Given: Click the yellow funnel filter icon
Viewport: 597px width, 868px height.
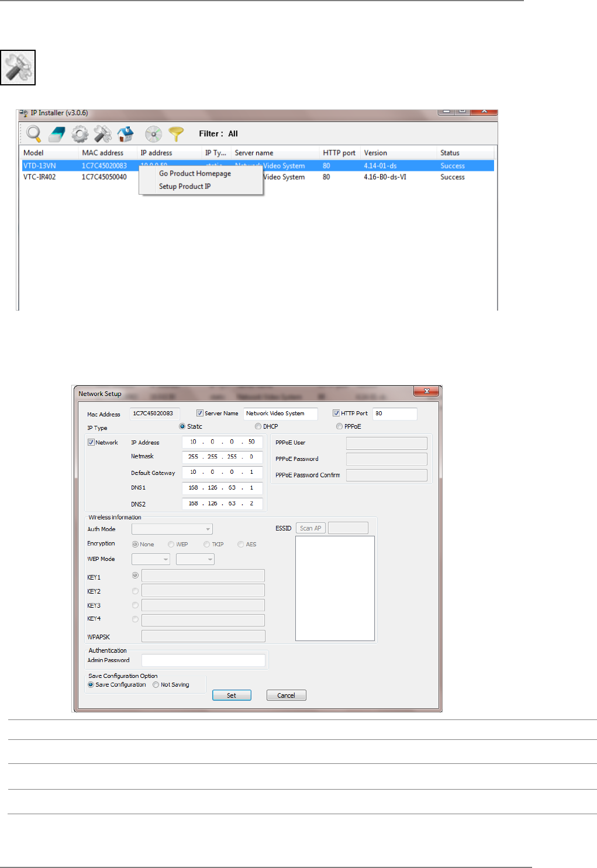Looking at the screenshot, I should (x=176, y=134).
